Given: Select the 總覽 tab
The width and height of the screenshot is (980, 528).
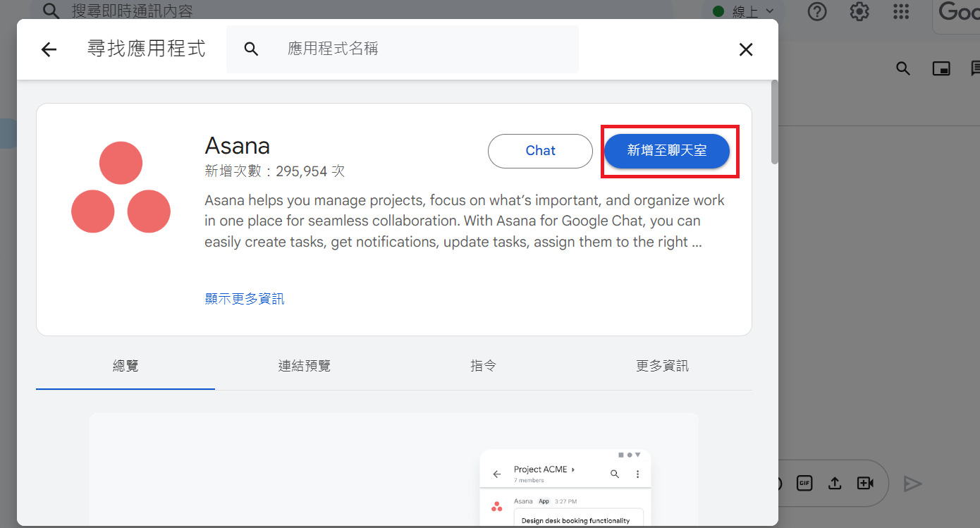Looking at the screenshot, I should point(125,366).
